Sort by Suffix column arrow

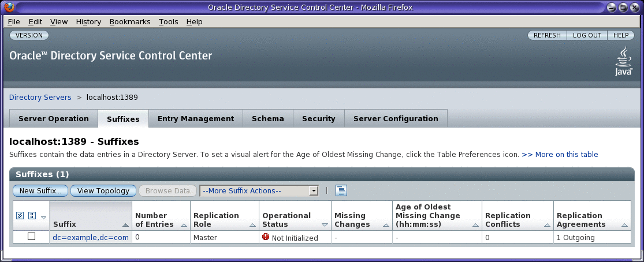(125, 225)
